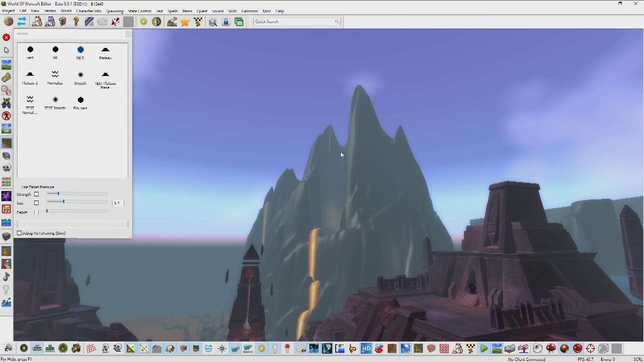644x362 pixels.
Task: Select the Pick Vert tool
Action: click(80, 100)
